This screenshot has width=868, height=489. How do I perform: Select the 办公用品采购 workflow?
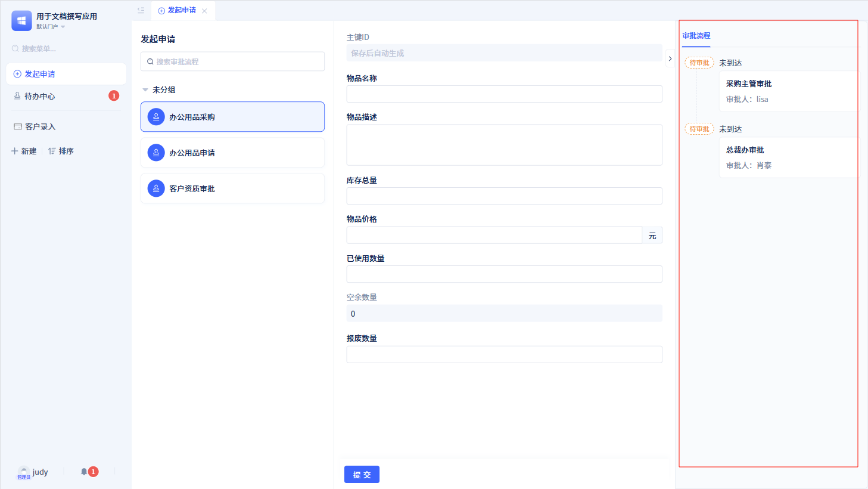click(x=232, y=117)
